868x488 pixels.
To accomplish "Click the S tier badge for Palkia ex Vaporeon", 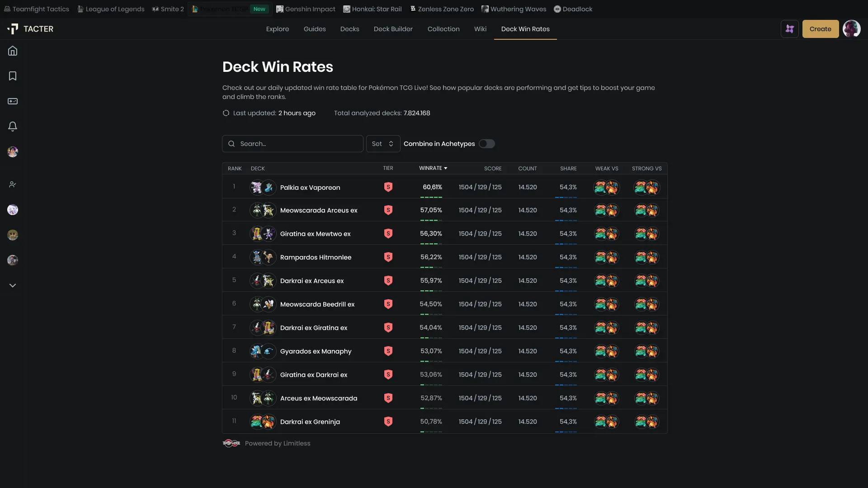I will (x=388, y=187).
